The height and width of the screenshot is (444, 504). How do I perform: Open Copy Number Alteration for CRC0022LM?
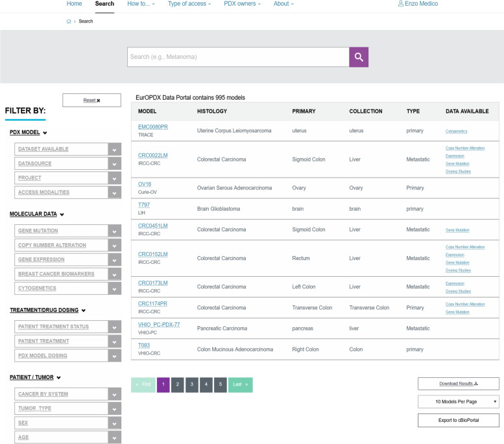point(465,148)
